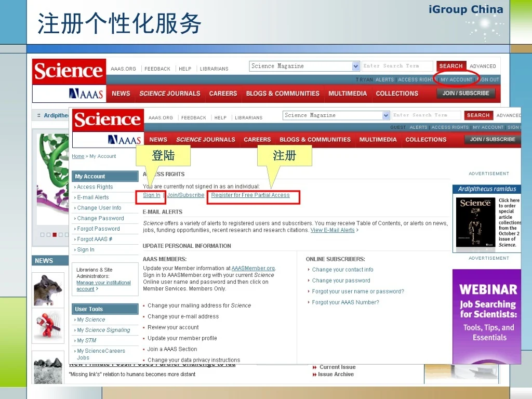Click the red SEARCH button in front window
This screenshot has width=532, height=399.
pos(478,115)
